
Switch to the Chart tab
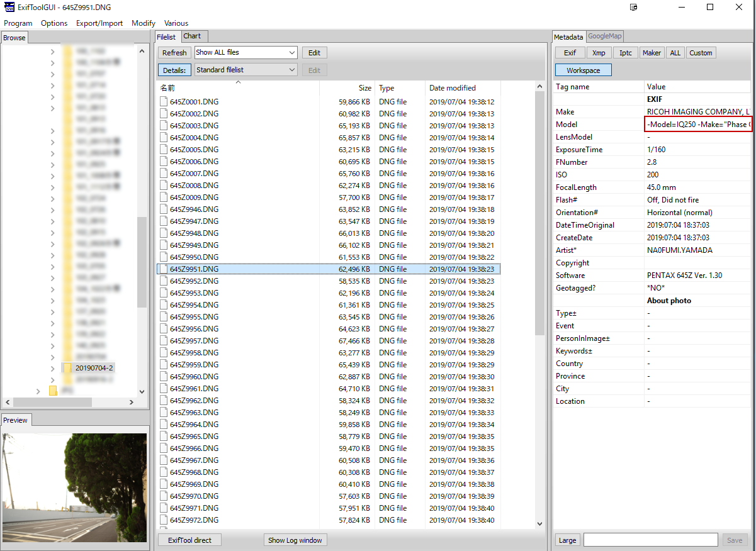pyautogui.click(x=192, y=36)
